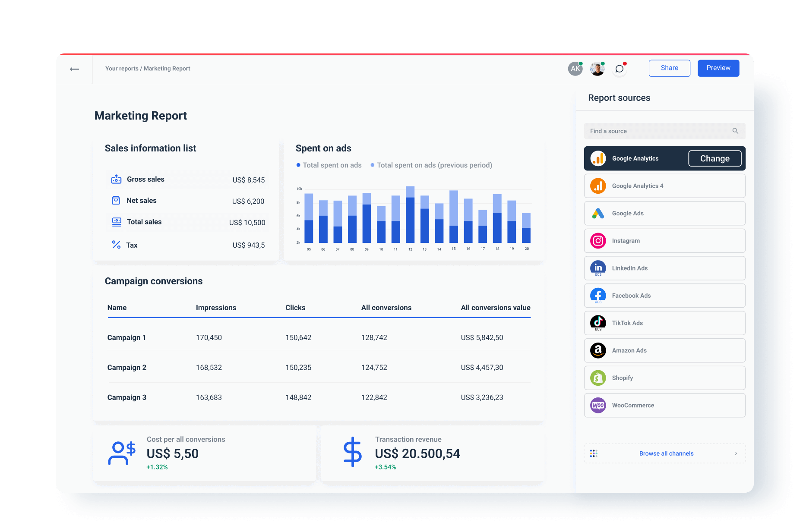Select the LinkedIn Ads icon
Viewport: 803px width, 532px height.
pos(598,268)
